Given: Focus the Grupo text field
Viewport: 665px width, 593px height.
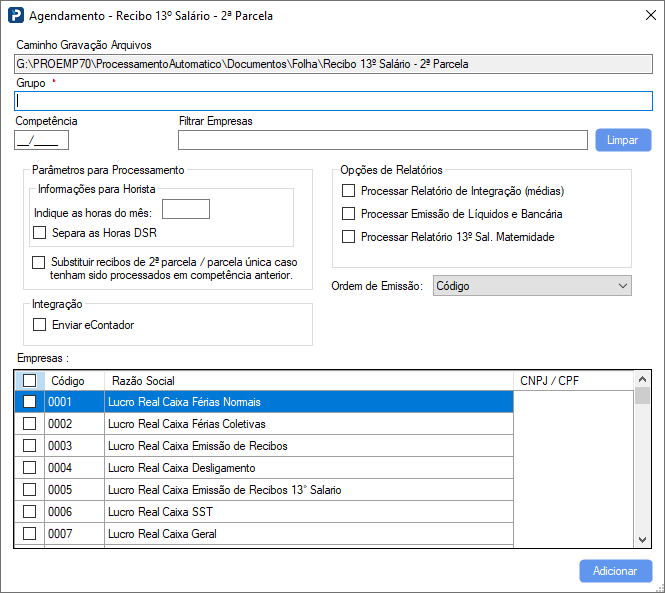Looking at the screenshot, I should (333, 101).
